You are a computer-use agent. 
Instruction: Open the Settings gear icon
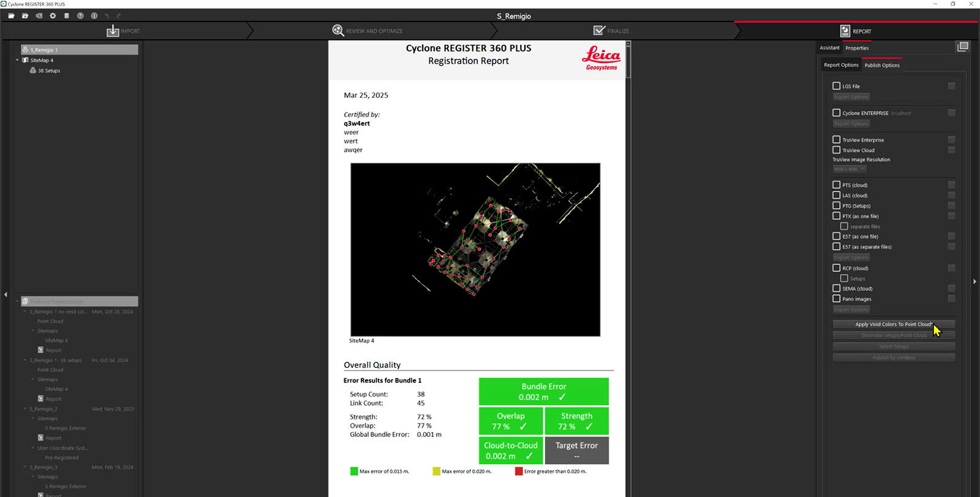(53, 16)
